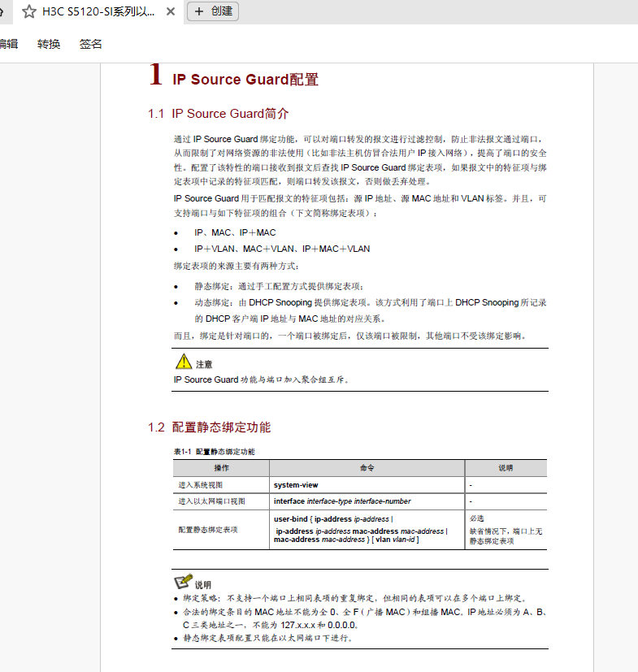Select the H3C S5120-SI document tab
638x672 pixels.
pyautogui.click(x=98, y=11)
